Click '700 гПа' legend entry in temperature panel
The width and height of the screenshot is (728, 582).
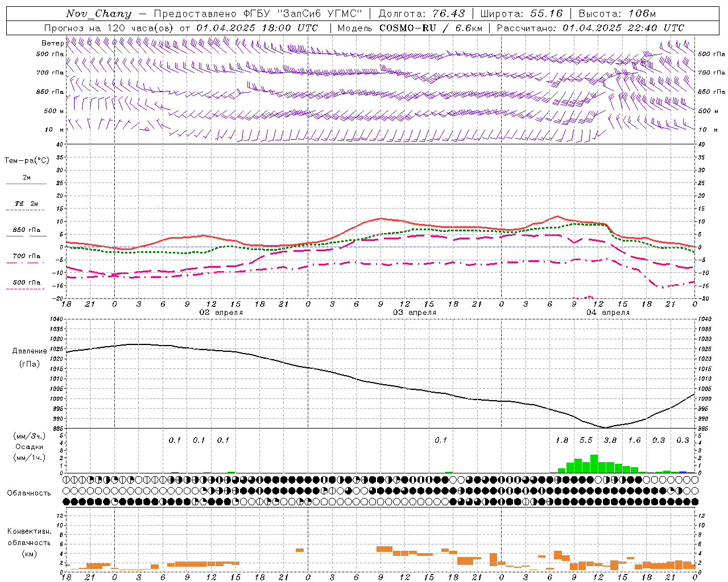pyautogui.click(x=27, y=256)
